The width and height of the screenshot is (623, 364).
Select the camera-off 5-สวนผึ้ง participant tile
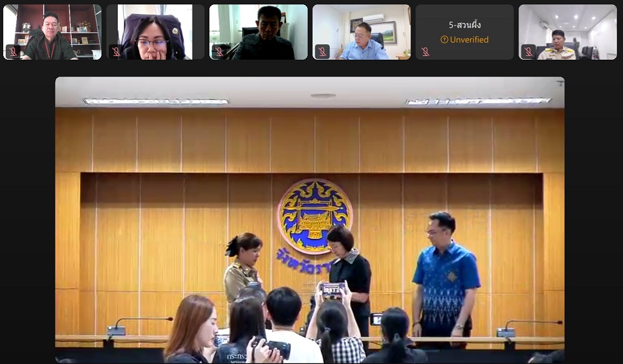(465, 32)
